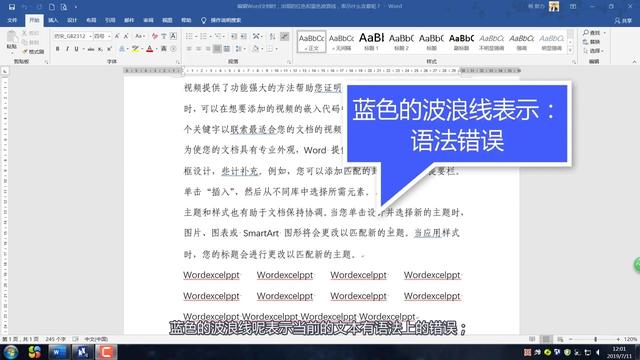Click the Shrink Font icon
Screen dimensions: 640x360
(126, 36)
